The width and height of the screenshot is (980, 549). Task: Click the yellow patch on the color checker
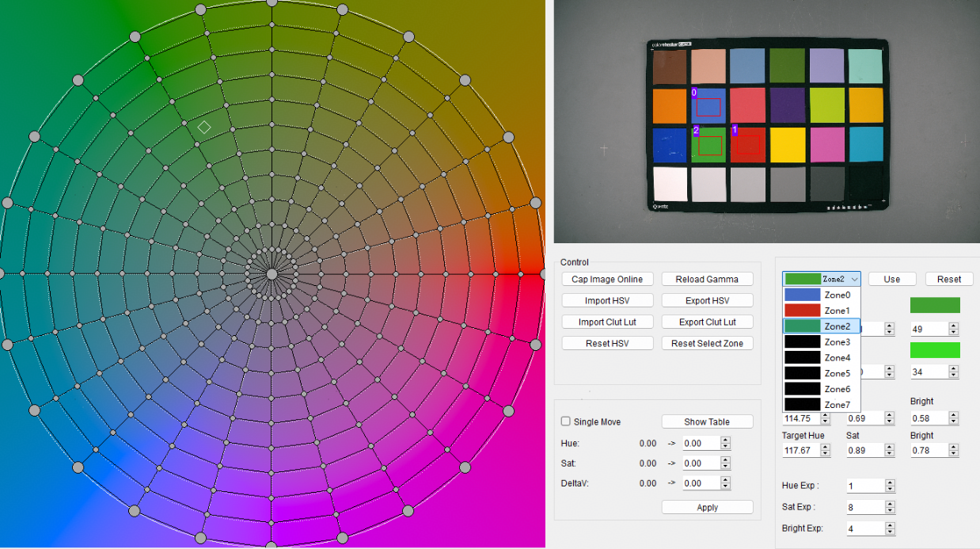coord(788,144)
